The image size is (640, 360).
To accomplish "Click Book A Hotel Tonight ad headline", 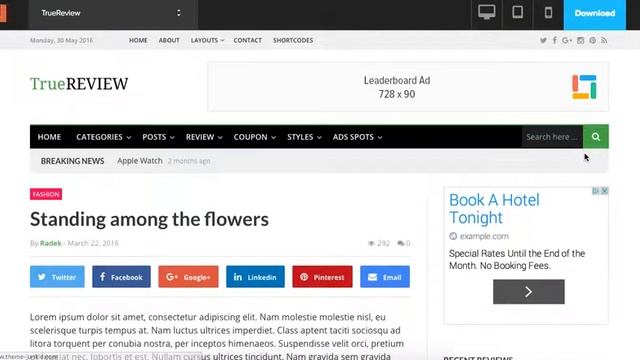I will 494,209.
